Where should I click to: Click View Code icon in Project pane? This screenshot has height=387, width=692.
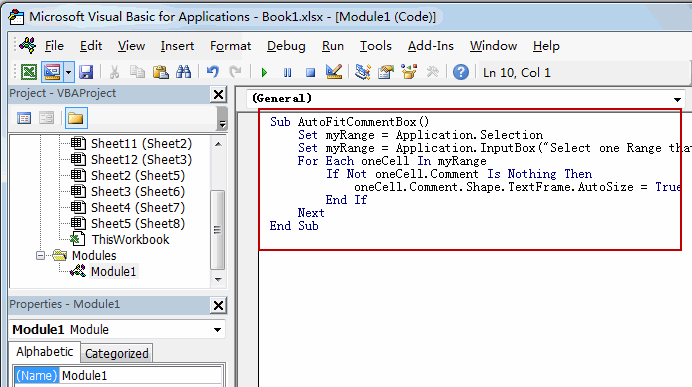pos(24,118)
